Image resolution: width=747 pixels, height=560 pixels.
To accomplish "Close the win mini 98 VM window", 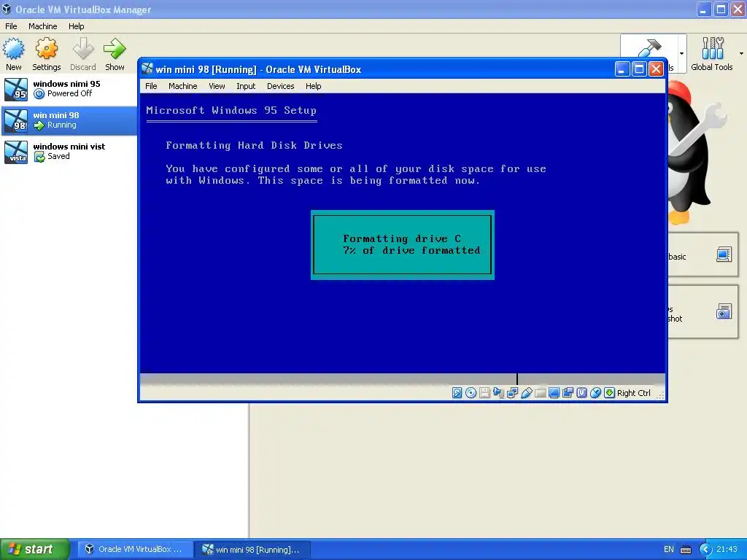I will click(x=656, y=69).
